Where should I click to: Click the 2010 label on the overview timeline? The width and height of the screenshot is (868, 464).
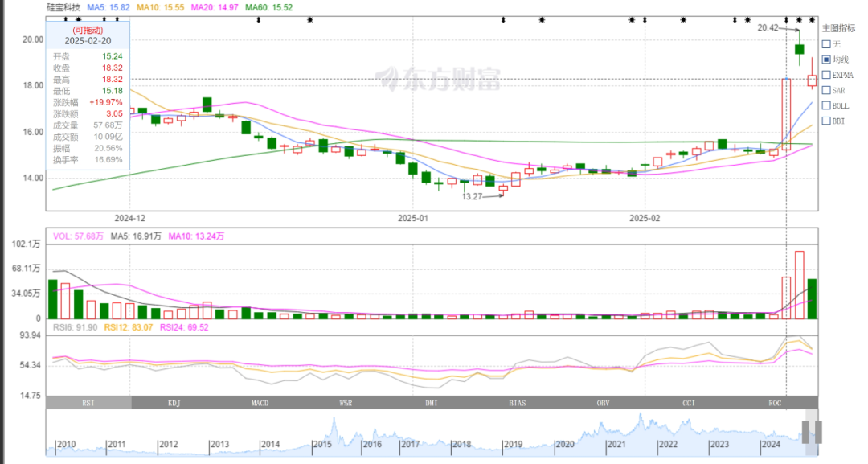click(x=67, y=444)
